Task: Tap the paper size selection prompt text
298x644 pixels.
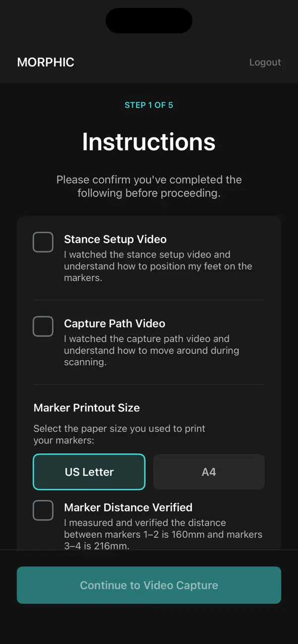Action: coord(119,434)
